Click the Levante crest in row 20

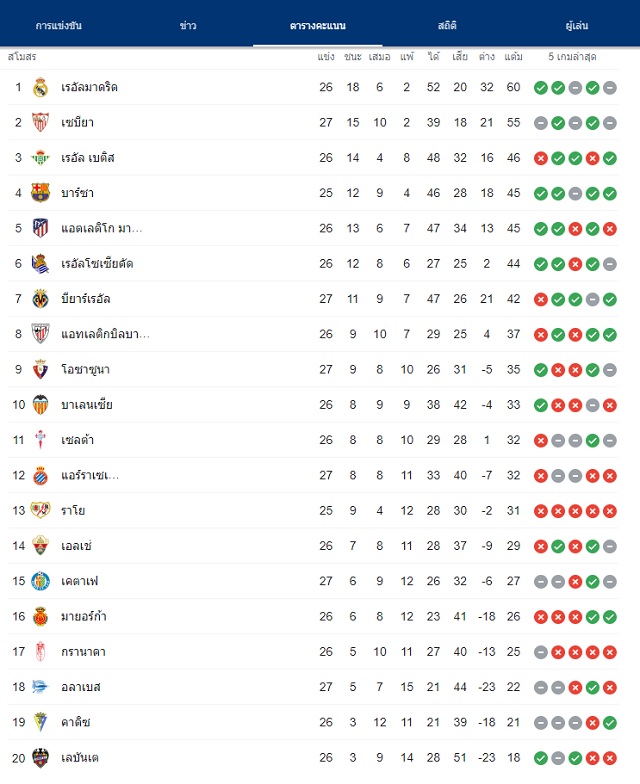40,758
